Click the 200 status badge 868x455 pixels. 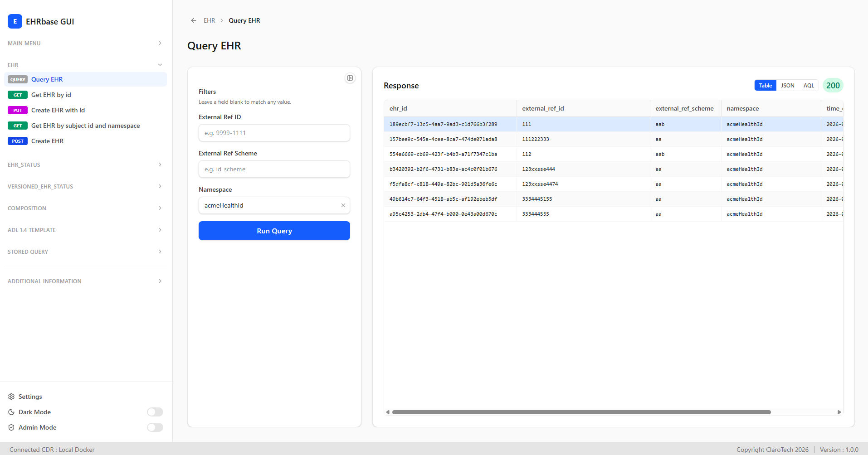833,85
